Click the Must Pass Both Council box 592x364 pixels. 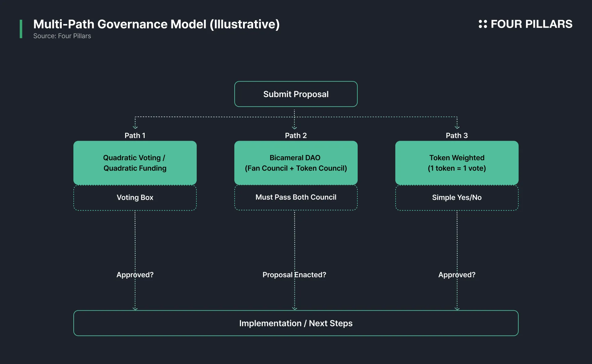(x=296, y=197)
